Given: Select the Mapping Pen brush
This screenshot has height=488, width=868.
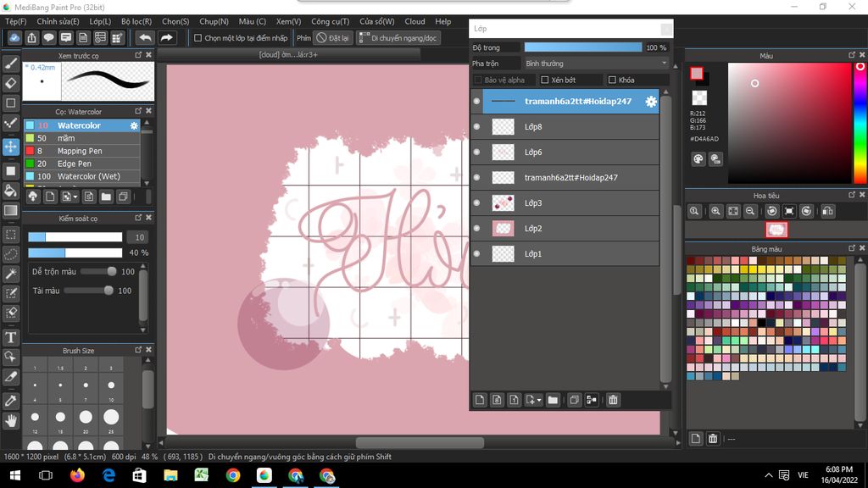Looking at the screenshot, I should (x=82, y=151).
